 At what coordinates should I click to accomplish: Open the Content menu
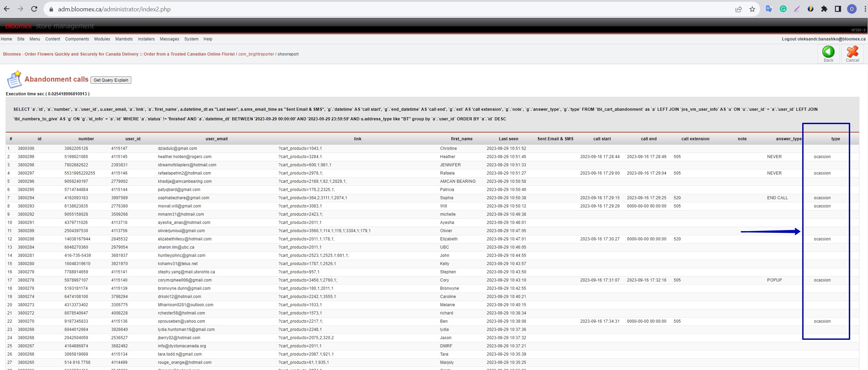tap(52, 39)
